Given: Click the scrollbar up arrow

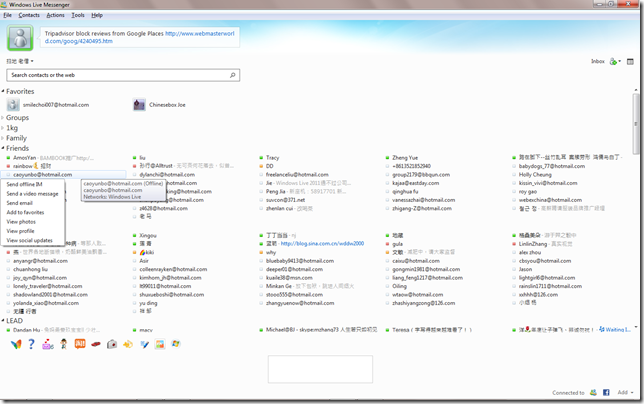Looking at the screenshot, I should tap(636, 90).
